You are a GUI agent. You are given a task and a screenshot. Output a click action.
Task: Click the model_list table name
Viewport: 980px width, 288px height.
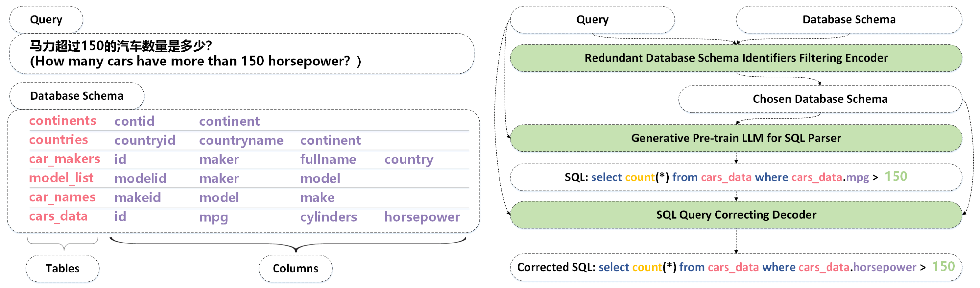click(x=61, y=178)
